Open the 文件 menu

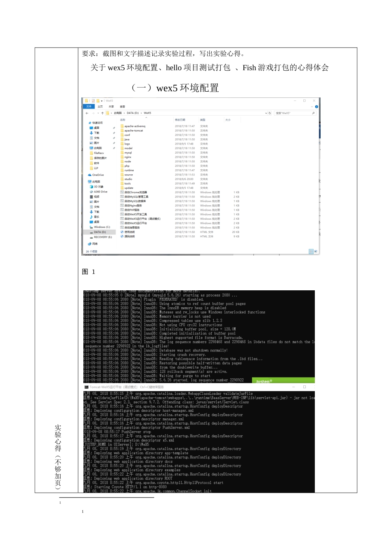point(89,106)
